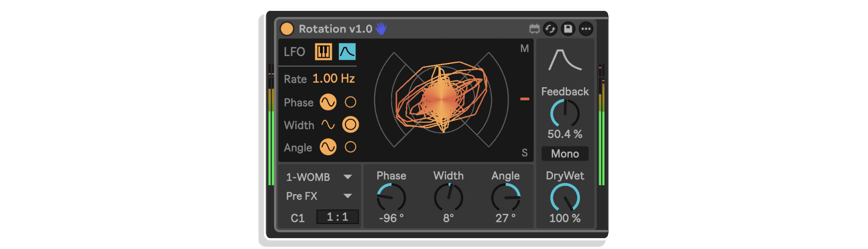Click the Mono button
868x249 pixels.
[565, 154]
